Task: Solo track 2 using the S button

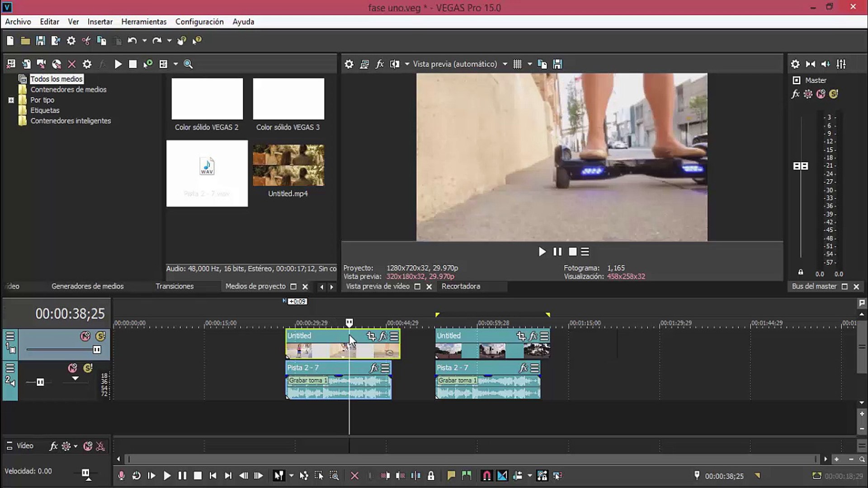Action: pyautogui.click(x=88, y=368)
